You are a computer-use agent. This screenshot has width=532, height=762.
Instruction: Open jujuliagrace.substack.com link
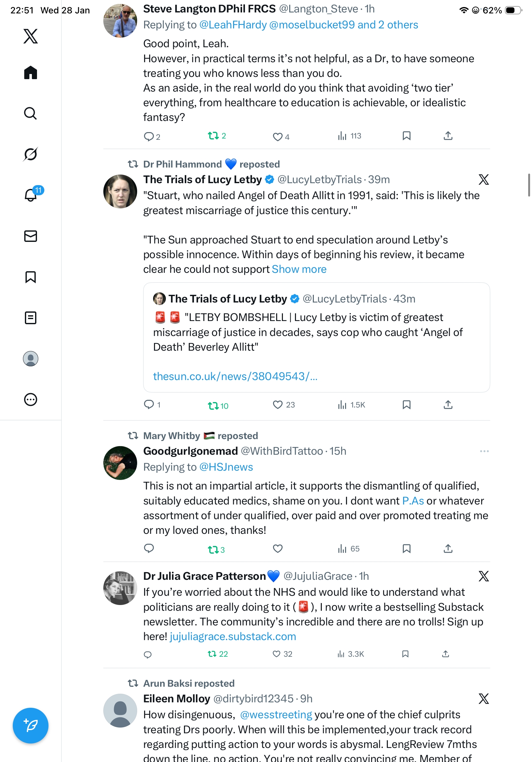pos(233,637)
